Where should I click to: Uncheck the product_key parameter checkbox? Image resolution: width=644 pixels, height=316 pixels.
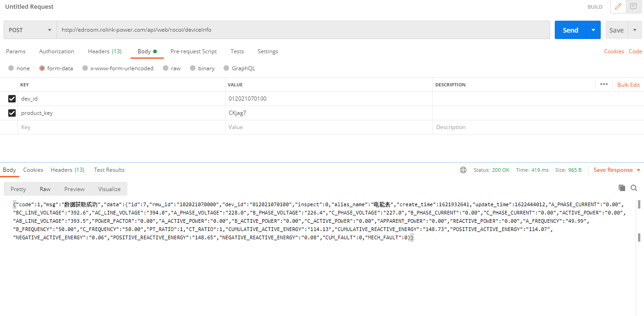(x=12, y=113)
